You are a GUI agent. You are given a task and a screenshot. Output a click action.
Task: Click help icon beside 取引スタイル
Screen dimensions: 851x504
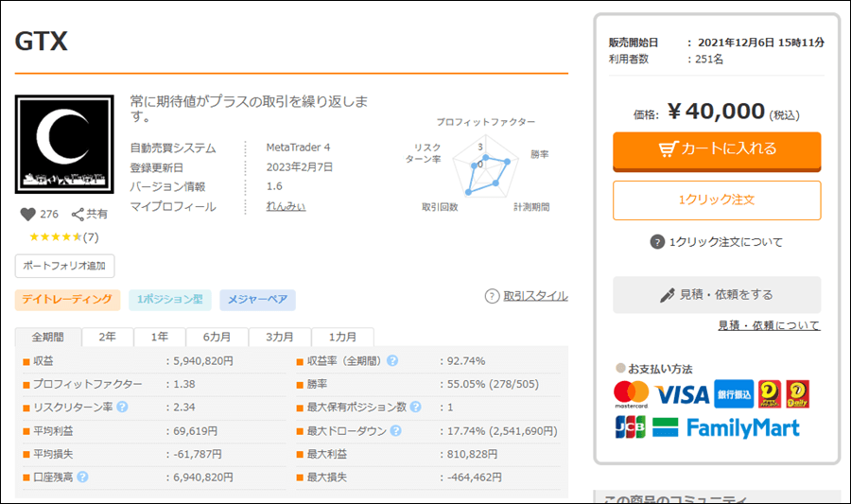[x=492, y=296]
